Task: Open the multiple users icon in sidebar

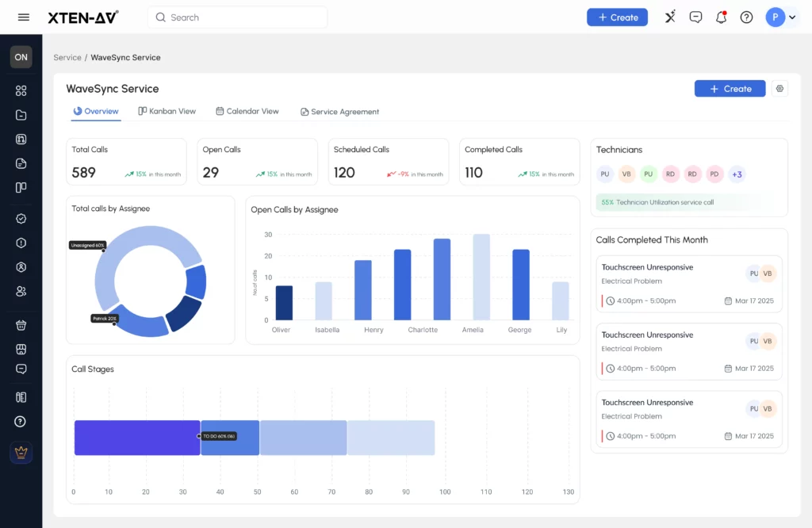Action: point(21,292)
